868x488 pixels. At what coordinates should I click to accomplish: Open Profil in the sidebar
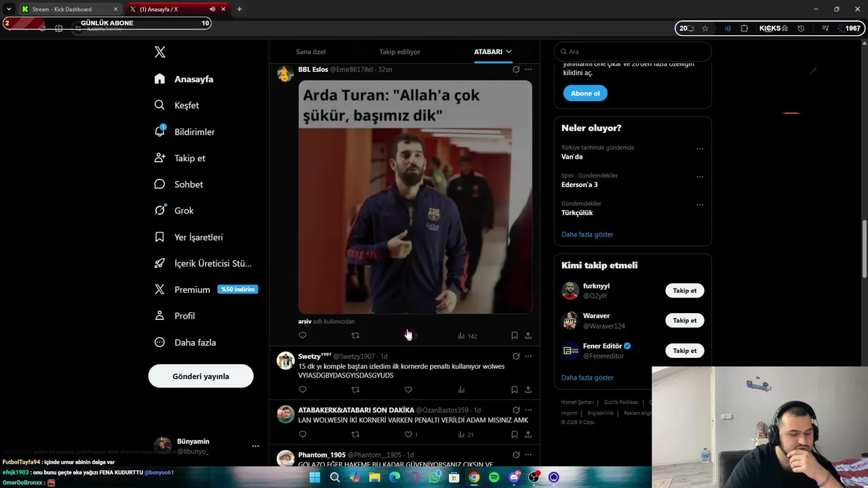(174, 316)
